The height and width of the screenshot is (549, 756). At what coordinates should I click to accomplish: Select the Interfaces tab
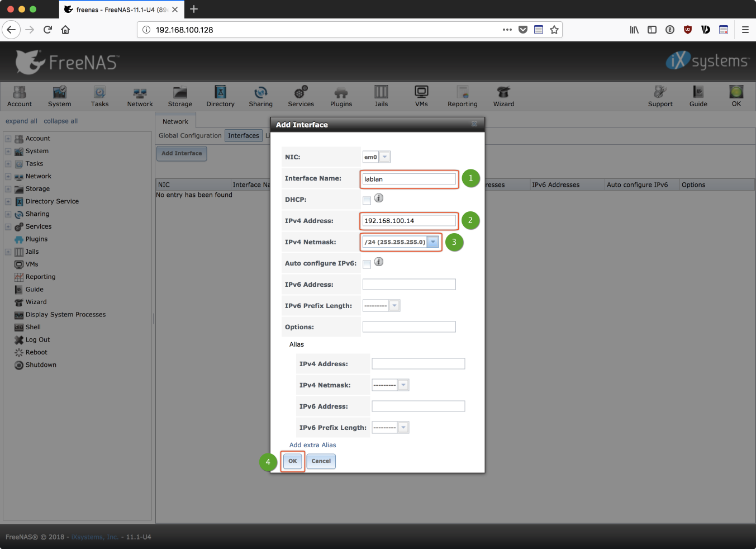pos(244,136)
